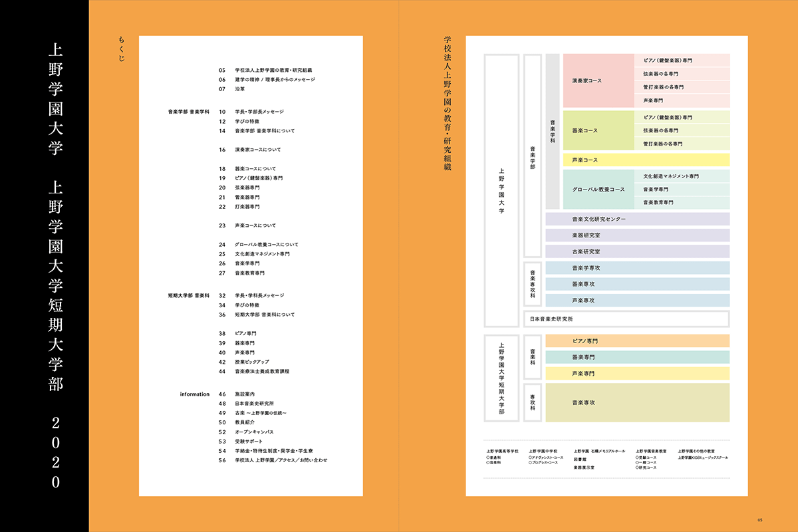Screen dimensions: 798x532
Task: Select the "上野学園その他の教室" heading
Action: click(696, 451)
